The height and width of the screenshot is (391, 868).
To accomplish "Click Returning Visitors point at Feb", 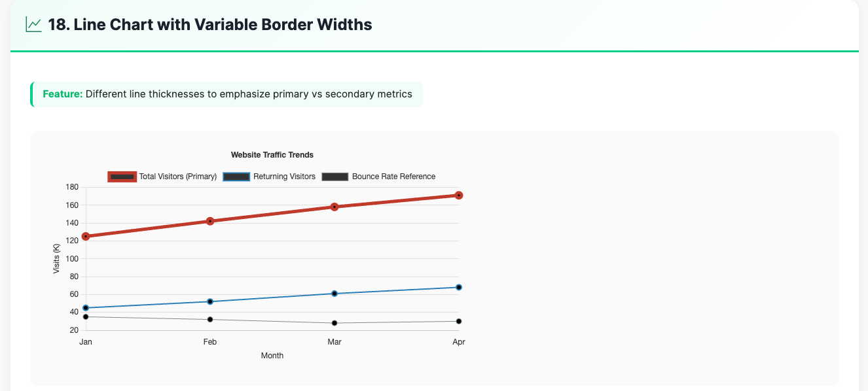I will (x=210, y=301).
